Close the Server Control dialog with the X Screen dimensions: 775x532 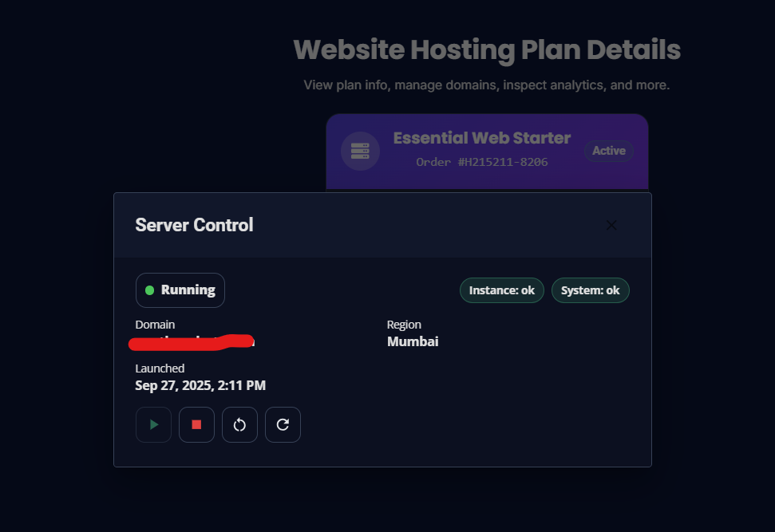pos(611,225)
